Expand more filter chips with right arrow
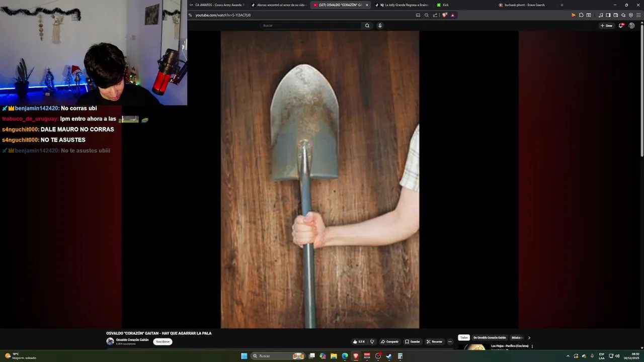The image size is (644, 362). pos(529,338)
